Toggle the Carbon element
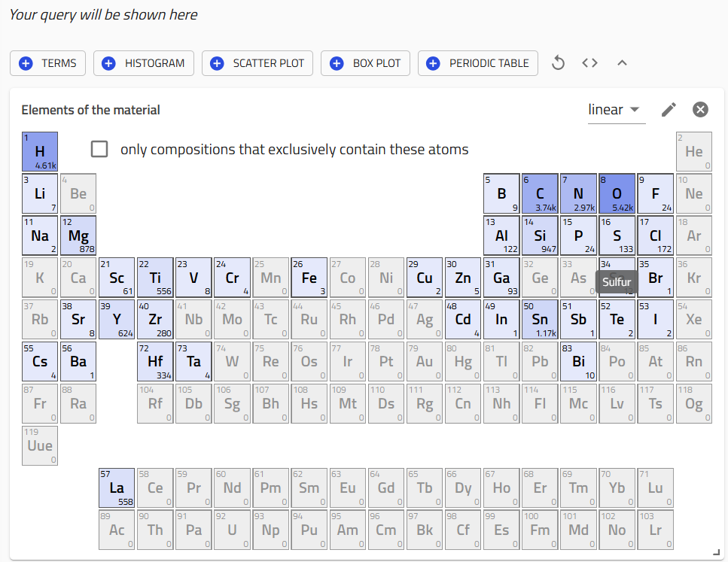728x562 pixels. [540, 193]
